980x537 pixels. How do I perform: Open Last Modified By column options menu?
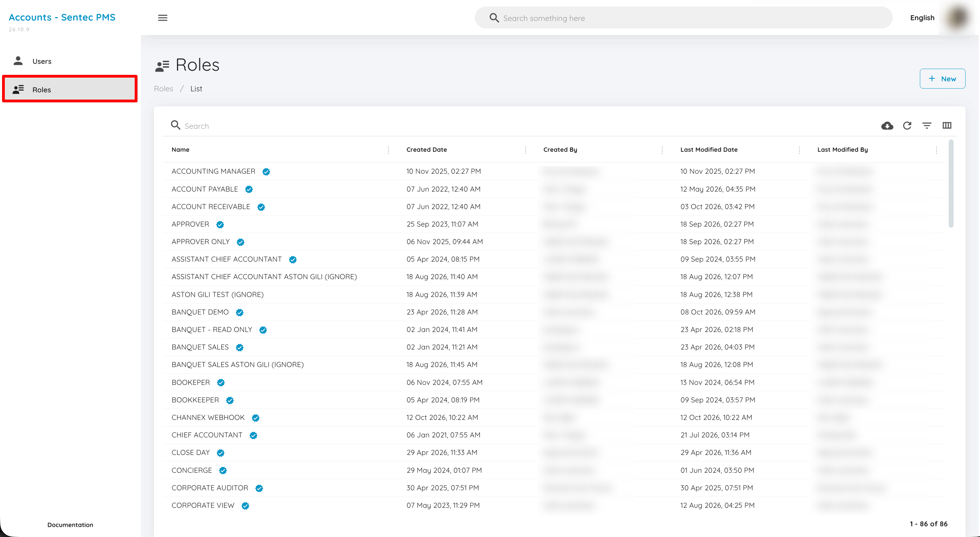[936, 150]
